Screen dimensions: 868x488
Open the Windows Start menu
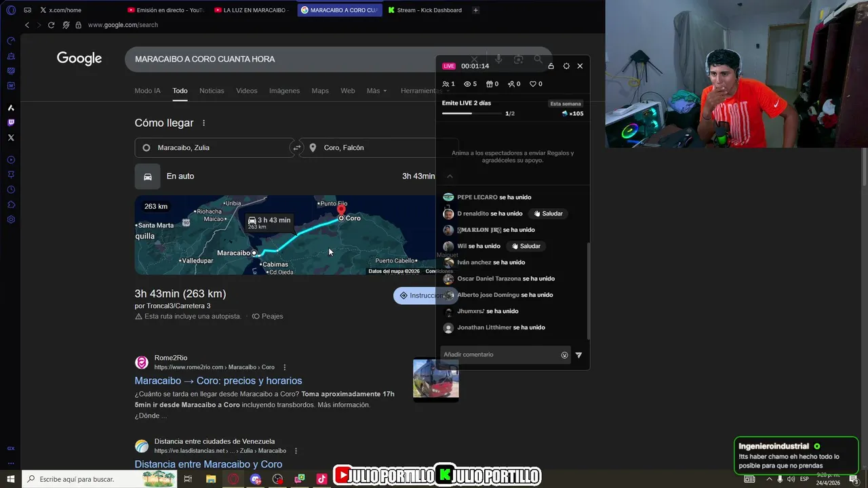pos(11,479)
